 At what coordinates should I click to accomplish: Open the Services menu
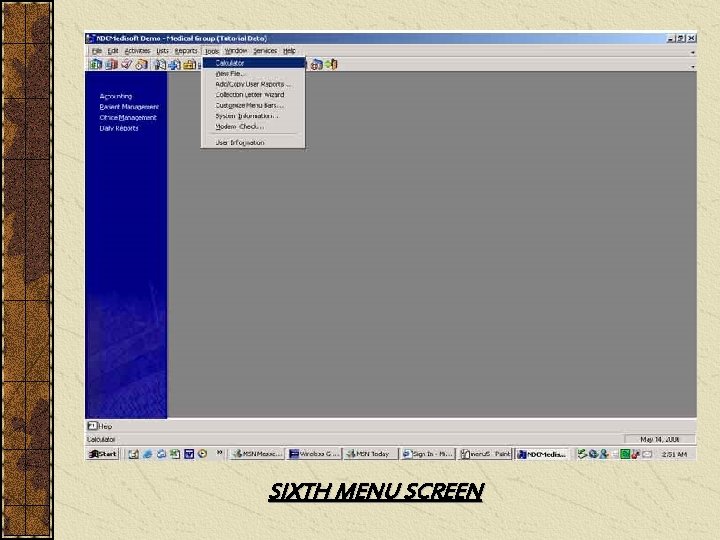(265, 51)
